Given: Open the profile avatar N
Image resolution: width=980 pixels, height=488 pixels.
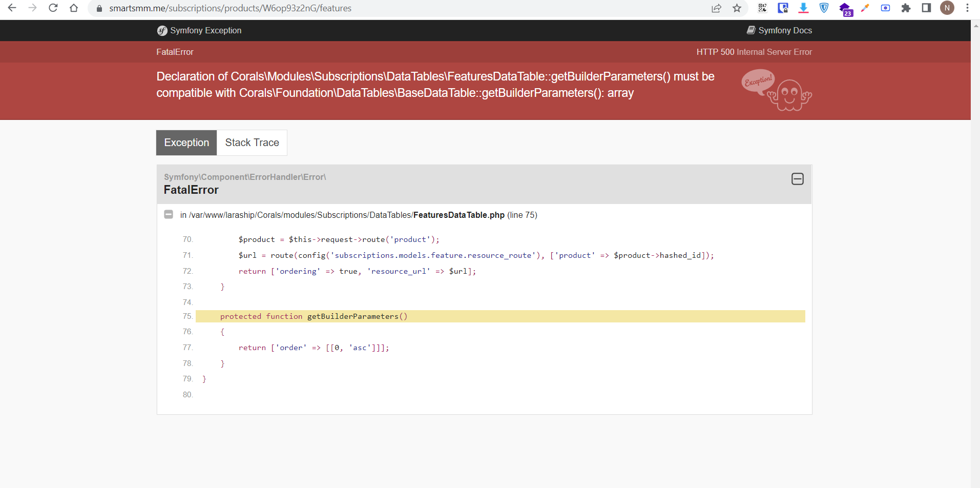Looking at the screenshot, I should pyautogui.click(x=947, y=8).
